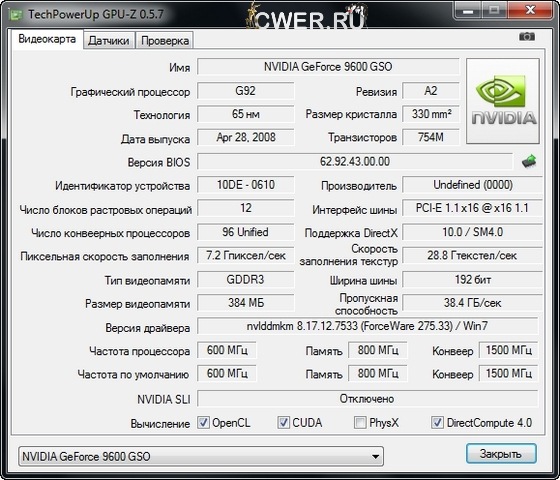Switch to the Датчики tab
560x480 pixels.
109,41
